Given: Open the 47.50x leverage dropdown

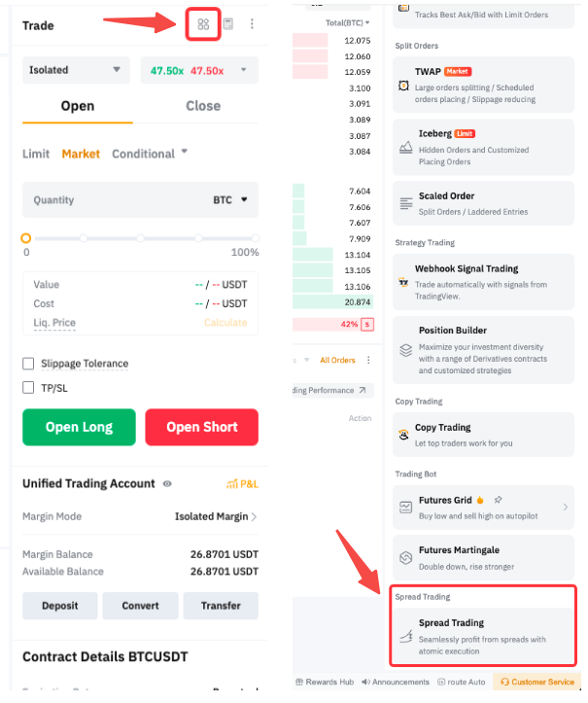Looking at the screenshot, I should pyautogui.click(x=199, y=70).
